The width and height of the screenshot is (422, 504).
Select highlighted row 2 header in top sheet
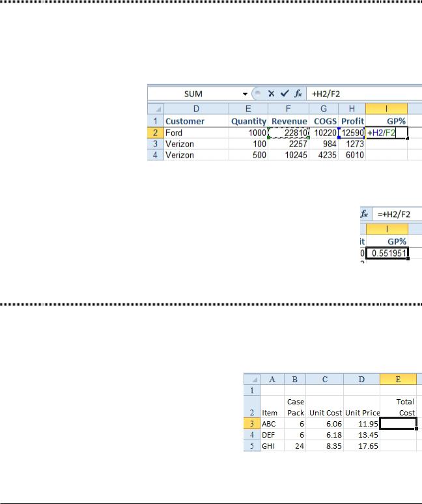pyautogui.click(x=156, y=133)
